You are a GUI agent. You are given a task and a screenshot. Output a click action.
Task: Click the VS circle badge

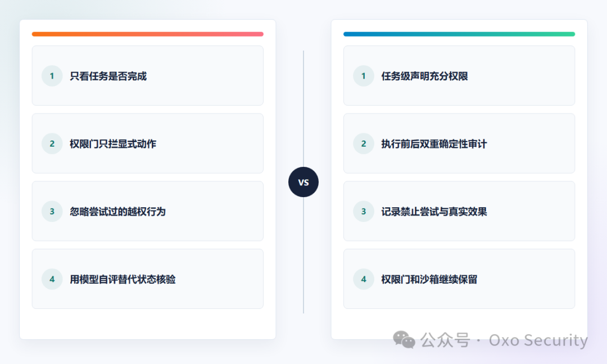point(303,182)
